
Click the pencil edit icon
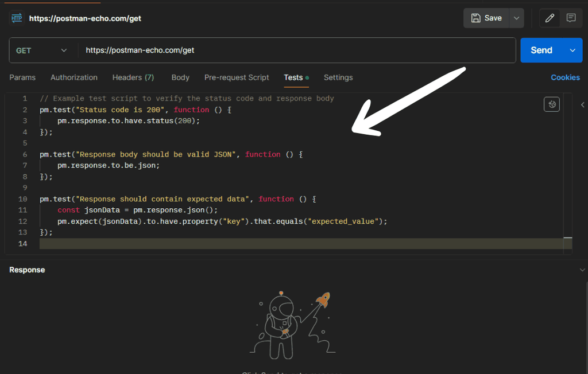(550, 18)
